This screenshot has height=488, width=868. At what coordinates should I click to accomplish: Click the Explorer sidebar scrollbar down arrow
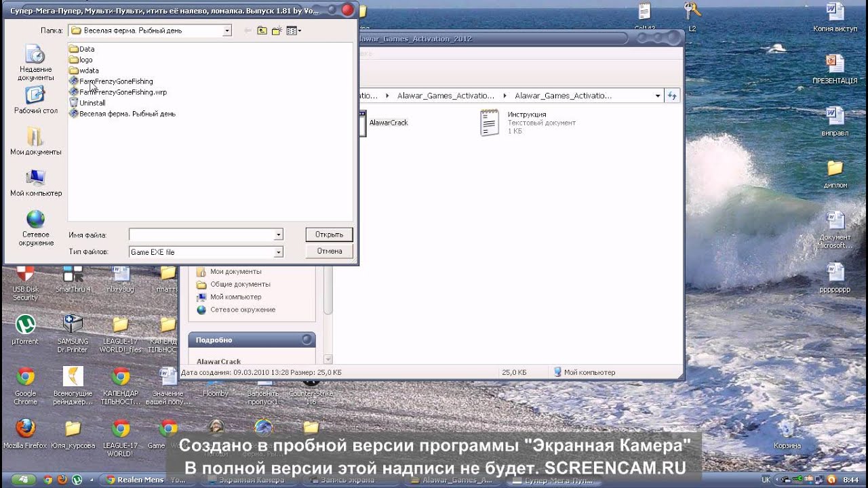click(328, 359)
